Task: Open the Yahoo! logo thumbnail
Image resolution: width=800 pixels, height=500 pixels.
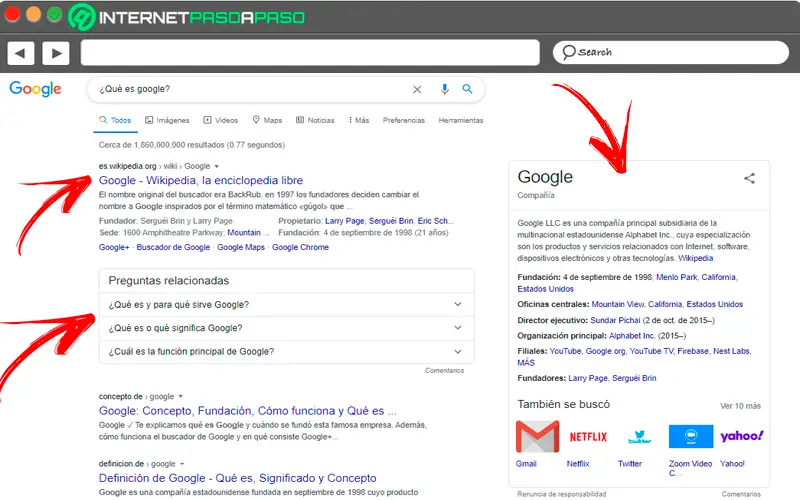Action: 741,436
